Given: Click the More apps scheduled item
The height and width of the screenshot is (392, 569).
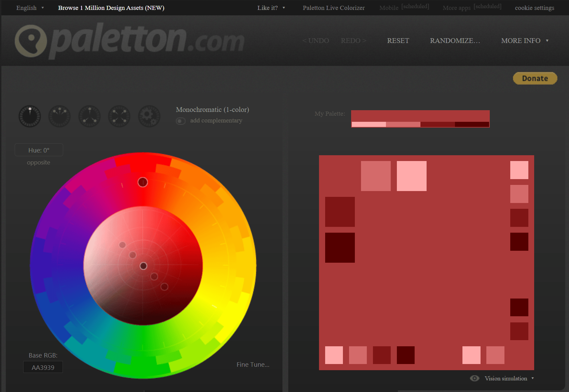Looking at the screenshot, I should [472, 8].
